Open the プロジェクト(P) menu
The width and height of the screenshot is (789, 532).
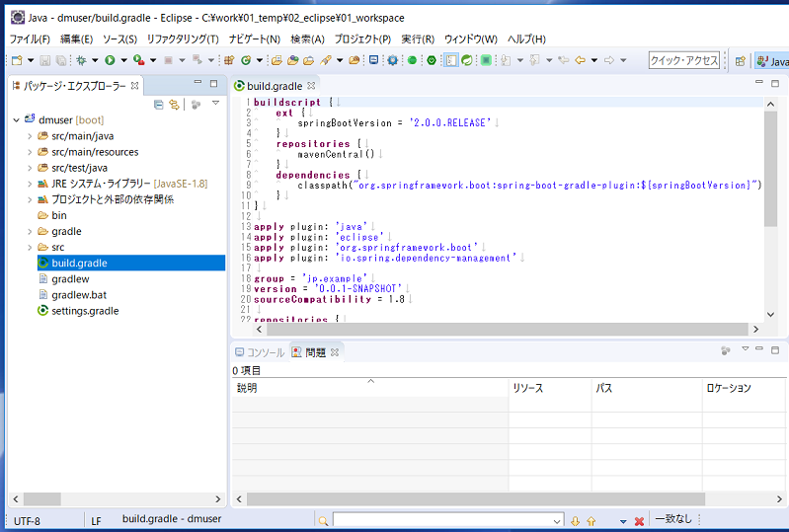(362, 39)
